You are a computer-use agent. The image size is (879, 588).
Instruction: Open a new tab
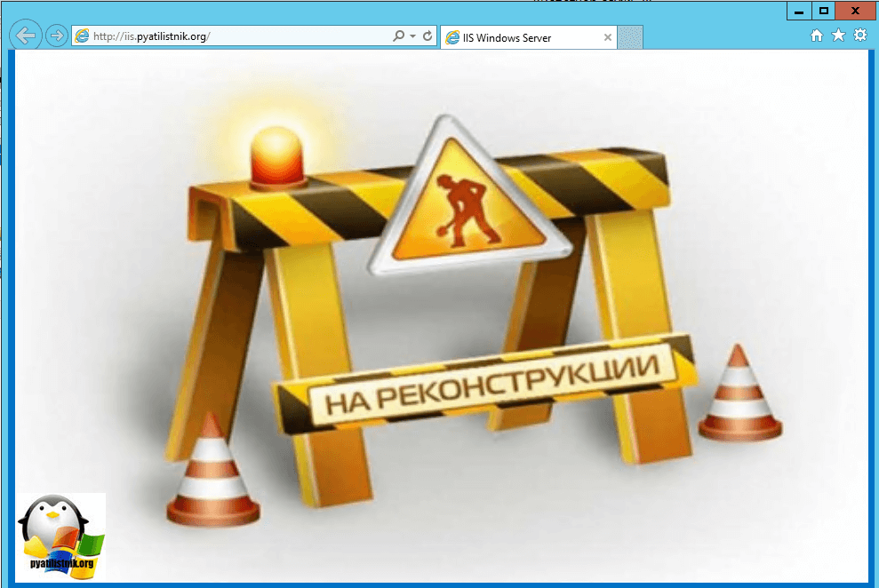pos(630,37)
